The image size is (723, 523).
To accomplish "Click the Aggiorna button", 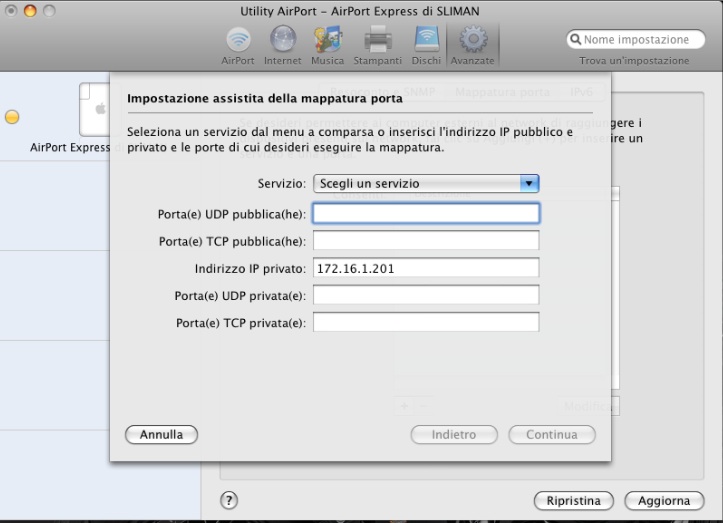I will pos(664,500).
